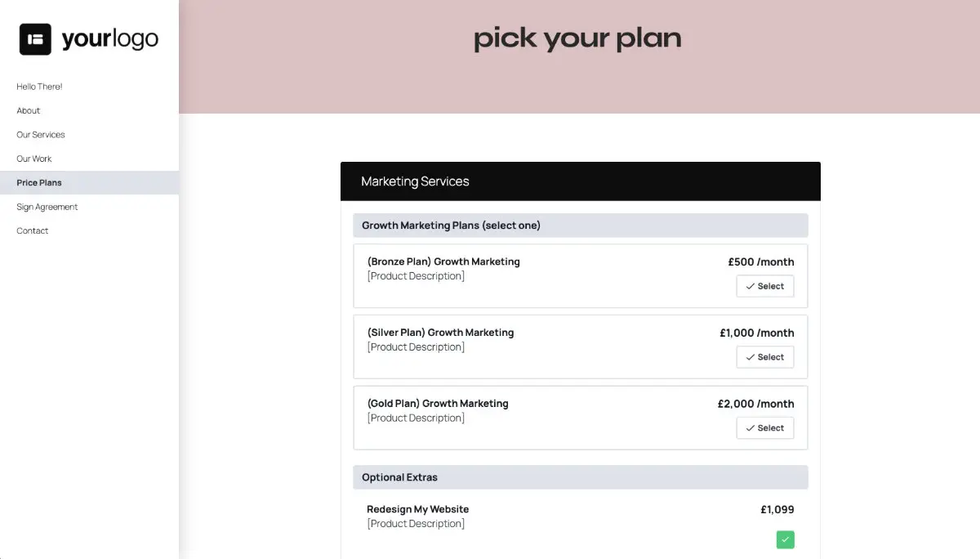Select the Silver Plan Growth Marketing
The width and height of the screenshot is (980, 559).
point(764,357)
